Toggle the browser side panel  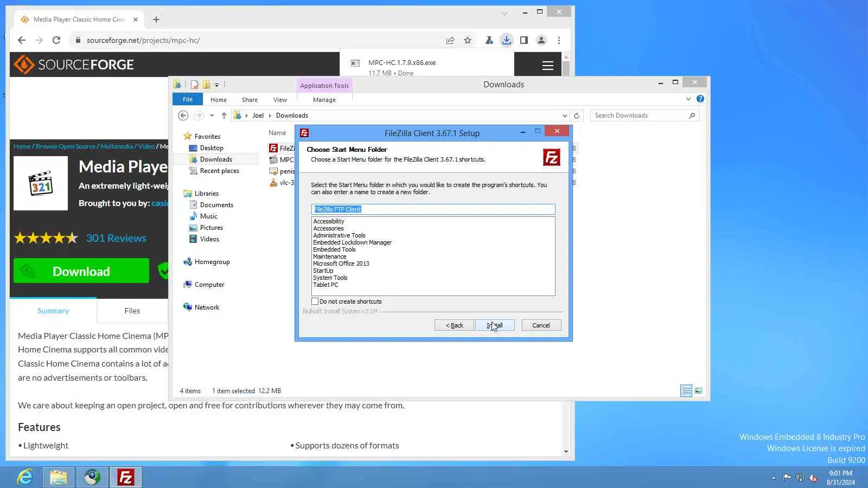(524, 40)
